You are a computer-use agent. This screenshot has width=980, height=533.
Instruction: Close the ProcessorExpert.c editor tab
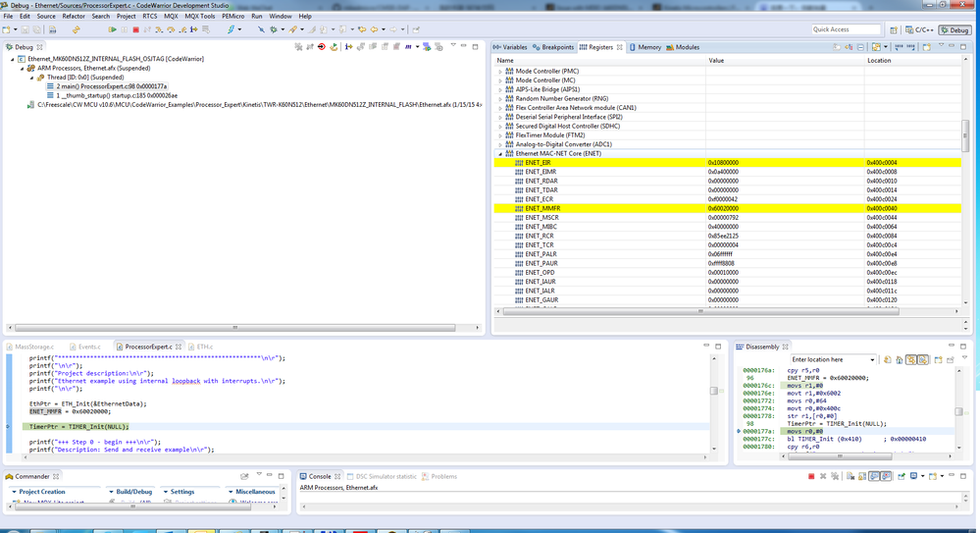tap(179, 346)
